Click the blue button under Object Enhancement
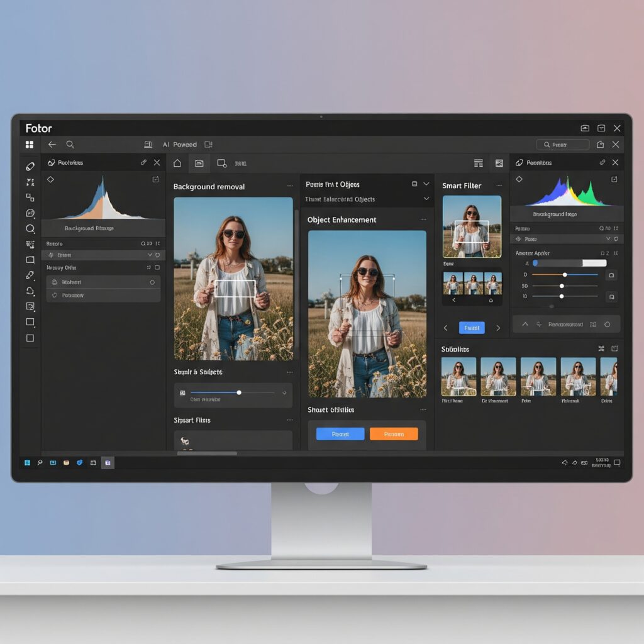This screenshot has width=644, height=644. tap(340, 434)
